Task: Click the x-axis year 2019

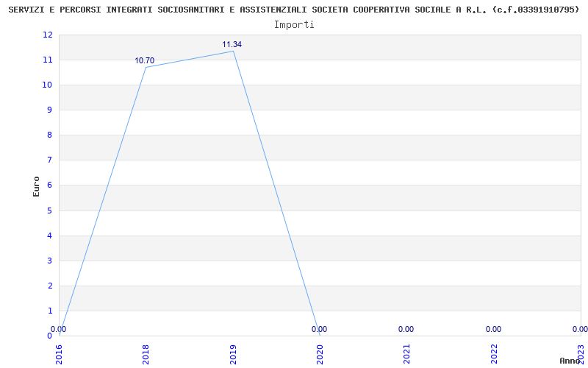Action: pyautogui.click(x=233, y=354)
